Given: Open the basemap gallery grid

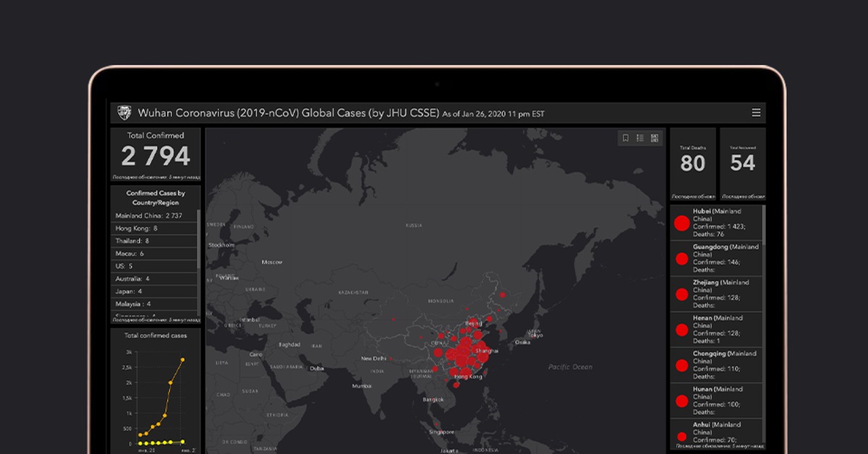Looking at the screenshot, I should [655, 138].
